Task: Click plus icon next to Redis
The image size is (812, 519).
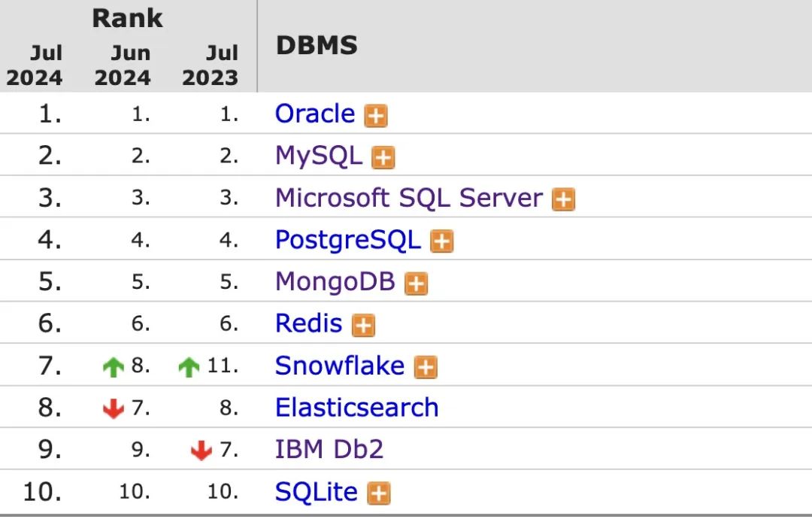Action: [363, 325]
